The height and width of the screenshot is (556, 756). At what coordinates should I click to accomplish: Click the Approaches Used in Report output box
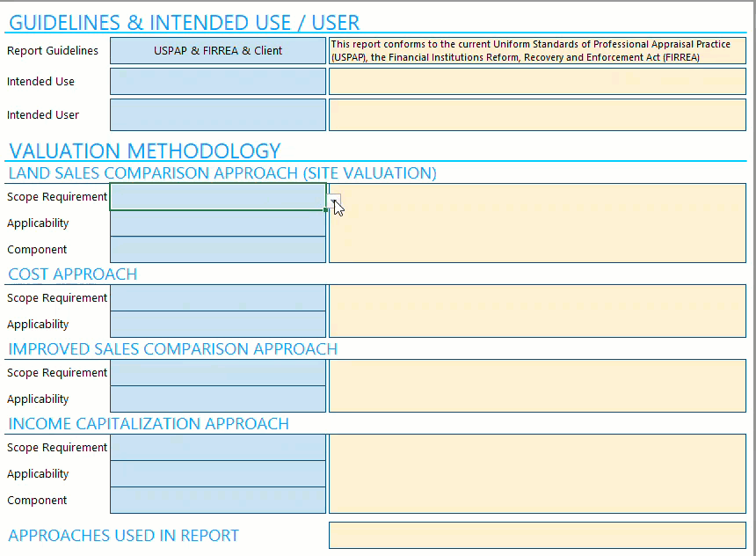[538, 535]
